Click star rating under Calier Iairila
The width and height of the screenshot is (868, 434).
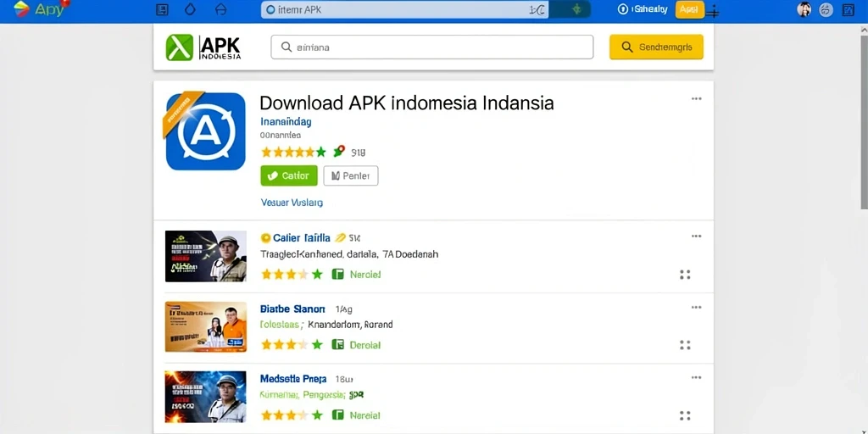292,275
